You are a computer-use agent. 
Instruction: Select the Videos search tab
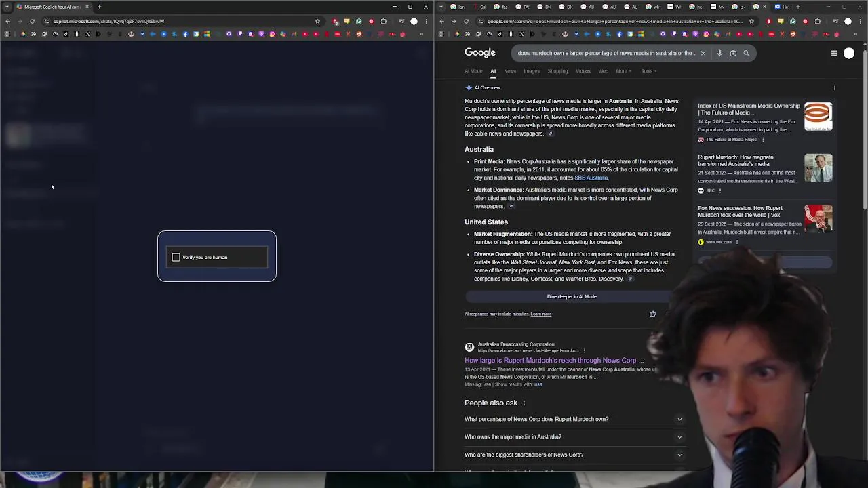pos(583,71)
